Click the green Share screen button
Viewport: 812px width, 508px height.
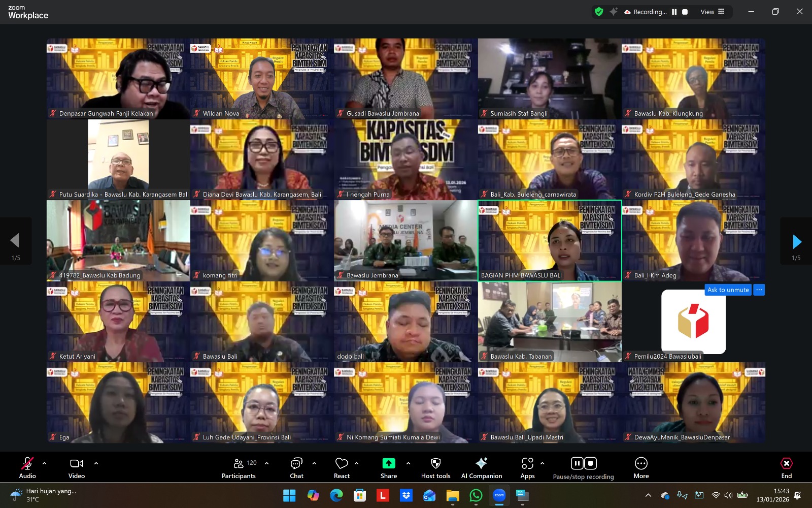[x=388, y=467]
